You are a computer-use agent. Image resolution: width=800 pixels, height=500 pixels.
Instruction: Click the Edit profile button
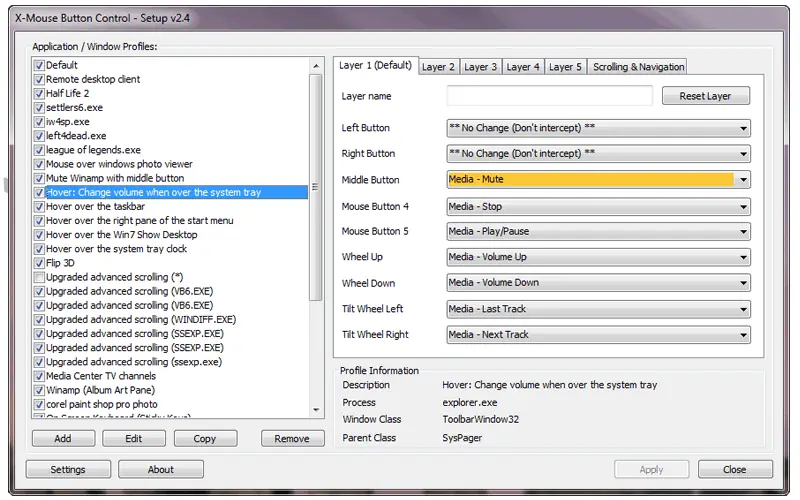pyautogui.click(x=134, y=439)
